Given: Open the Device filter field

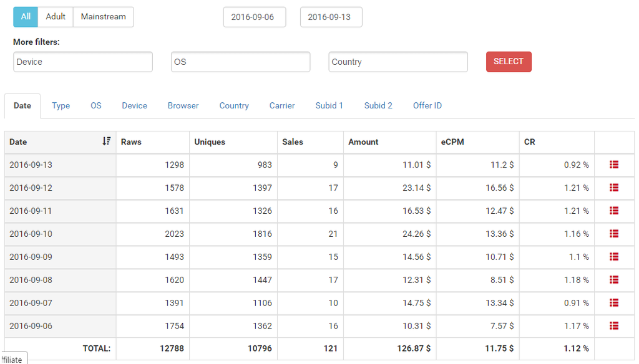Looking at the screenshot, I should [x=83, y=62].
